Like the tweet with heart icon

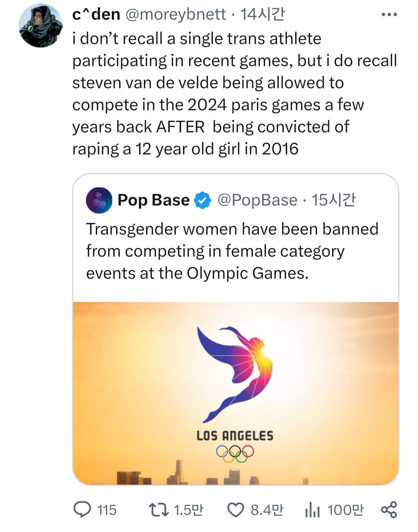point(235,510)
